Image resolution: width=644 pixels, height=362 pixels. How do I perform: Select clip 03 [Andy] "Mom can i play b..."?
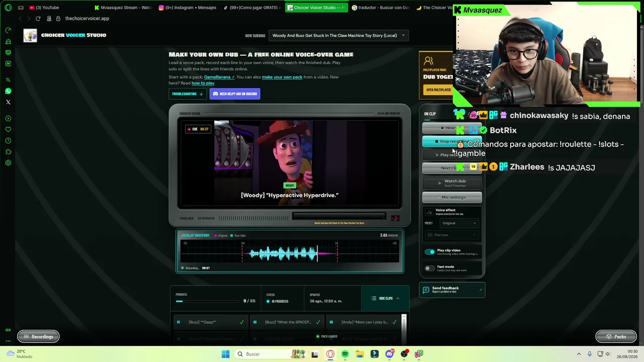(363, 322)
